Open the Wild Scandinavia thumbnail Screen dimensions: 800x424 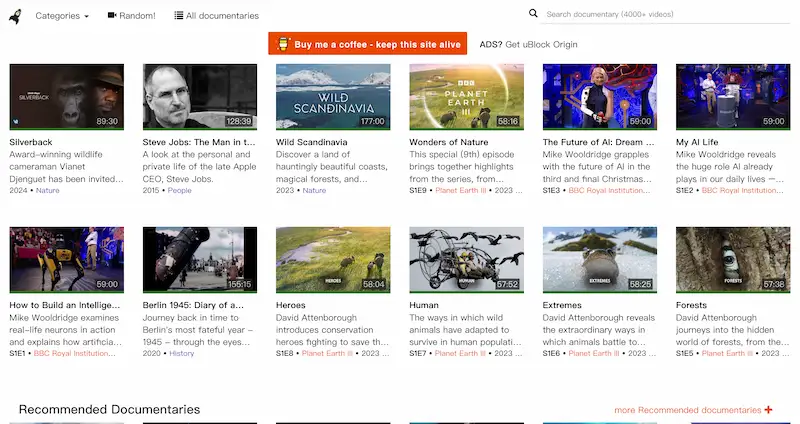pyautogui.click(x=333, y=96)
